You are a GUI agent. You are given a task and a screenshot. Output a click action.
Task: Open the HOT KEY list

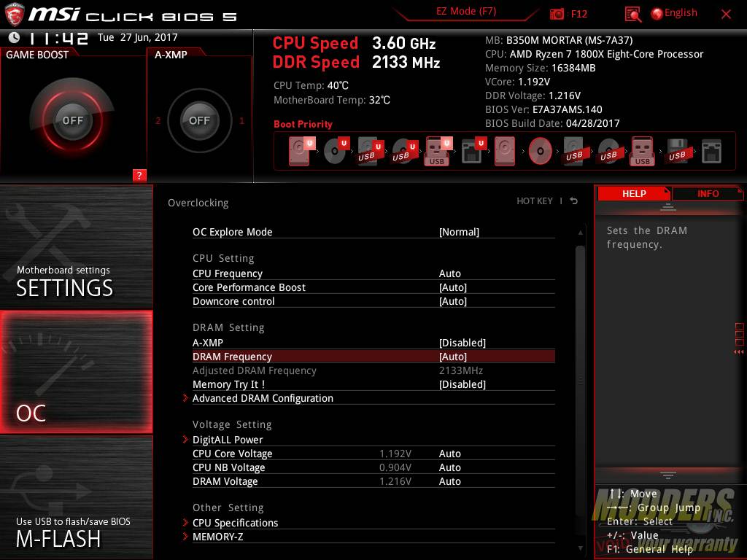click(535, 201)
